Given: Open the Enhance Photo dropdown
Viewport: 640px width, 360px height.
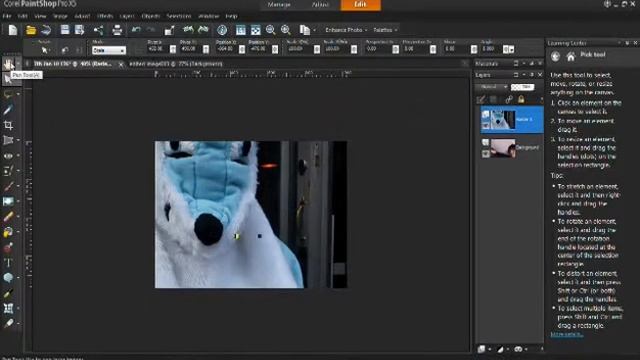Looking at the screenshot, I should 346,30.
